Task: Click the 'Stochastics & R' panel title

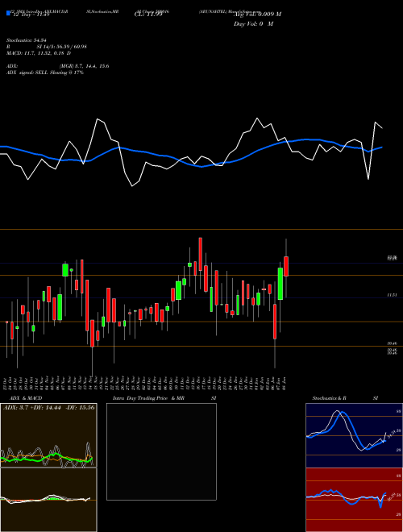Action: coord(329,398)
